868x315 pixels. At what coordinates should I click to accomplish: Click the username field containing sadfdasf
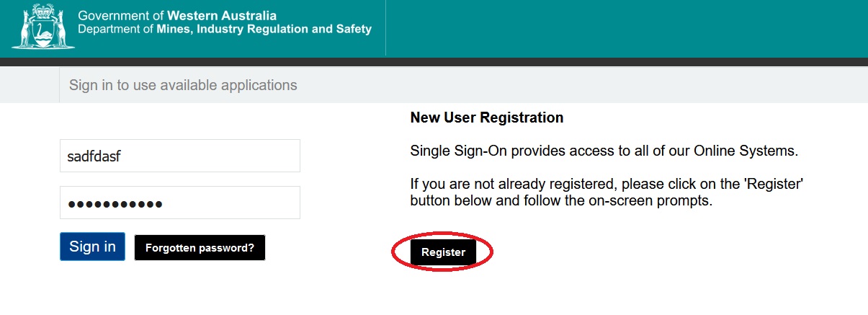(x=179, y=156)
